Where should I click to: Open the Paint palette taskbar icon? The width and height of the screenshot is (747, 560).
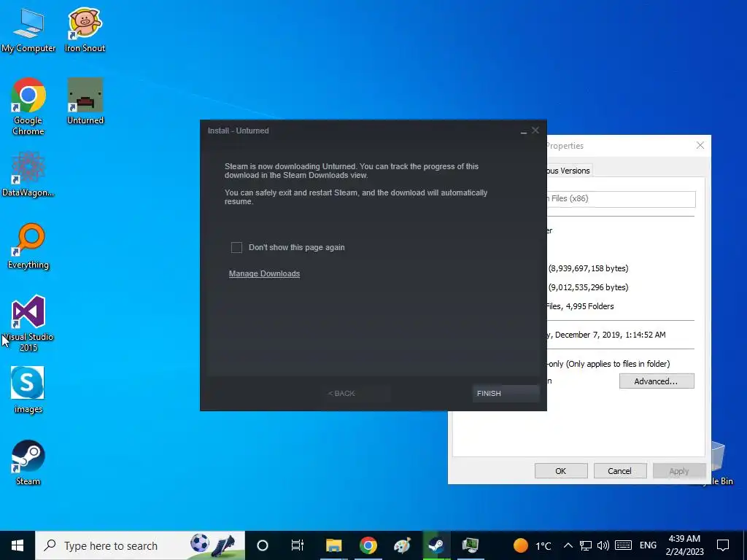point(402,545)
